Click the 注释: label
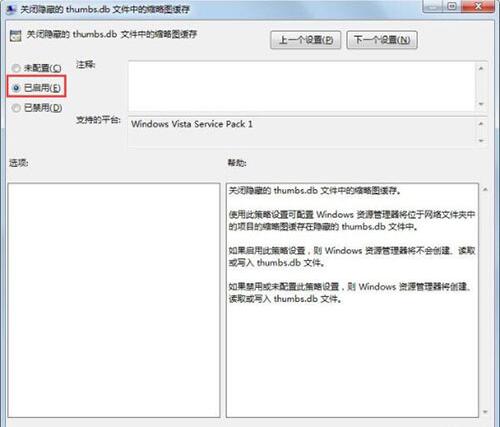The height and width of the screenshot is (427, 500). click(86, 64)
